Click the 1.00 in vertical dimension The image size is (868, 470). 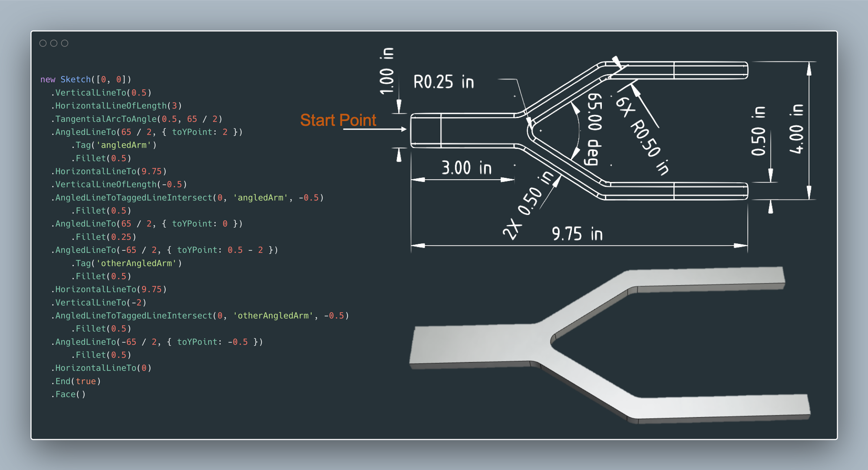click(386, 71)
